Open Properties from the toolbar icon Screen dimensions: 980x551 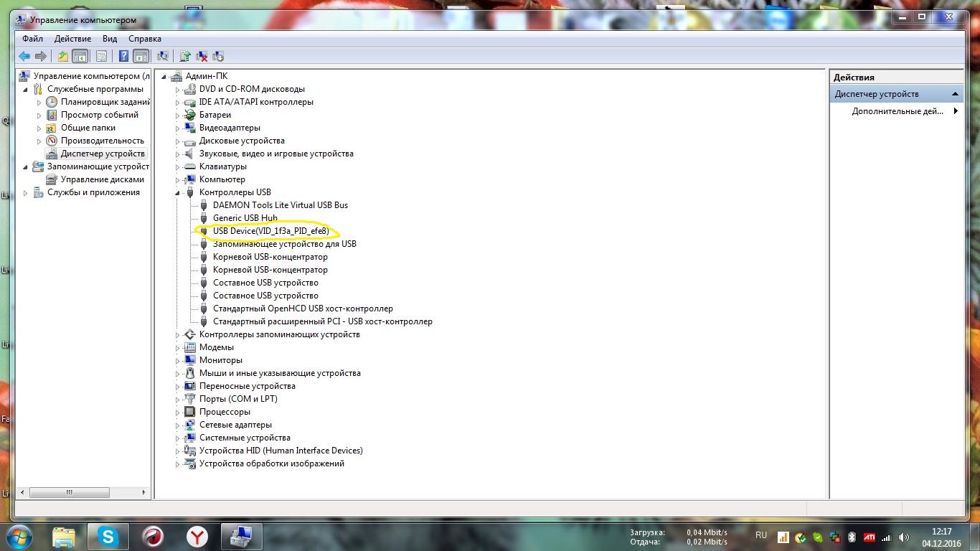pyautogui.click(x=101, y=56)
